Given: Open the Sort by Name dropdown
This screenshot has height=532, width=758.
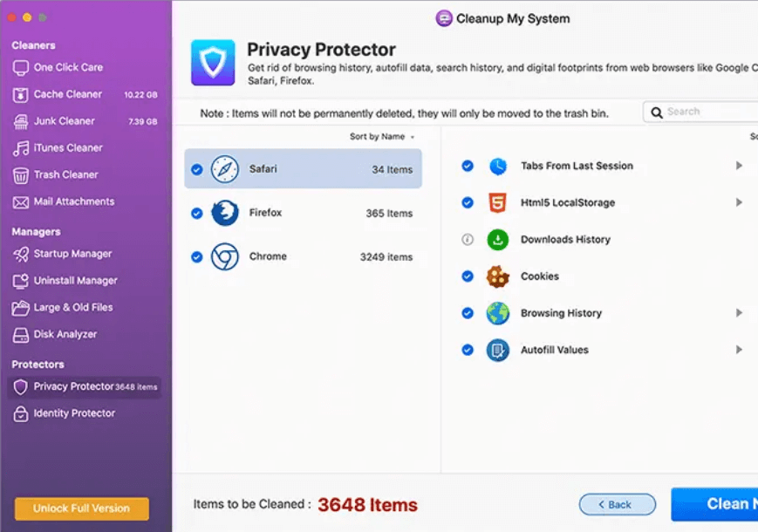Looking at the screenshot, I should (382, 137).
